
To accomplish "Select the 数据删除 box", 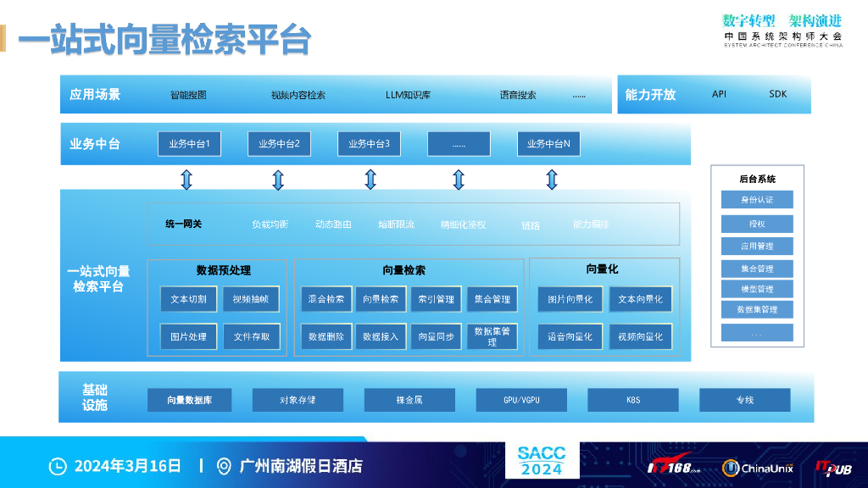I will (x=326, y=336).
